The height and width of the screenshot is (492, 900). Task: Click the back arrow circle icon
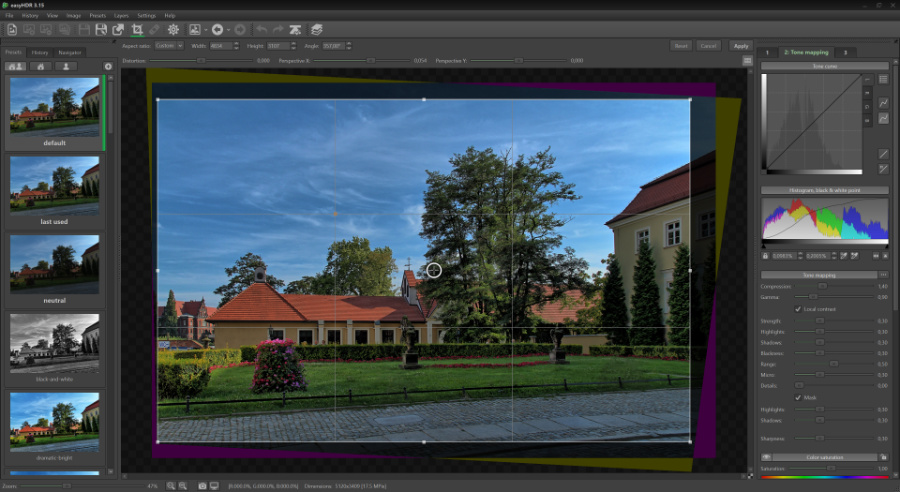pos(218,30)
